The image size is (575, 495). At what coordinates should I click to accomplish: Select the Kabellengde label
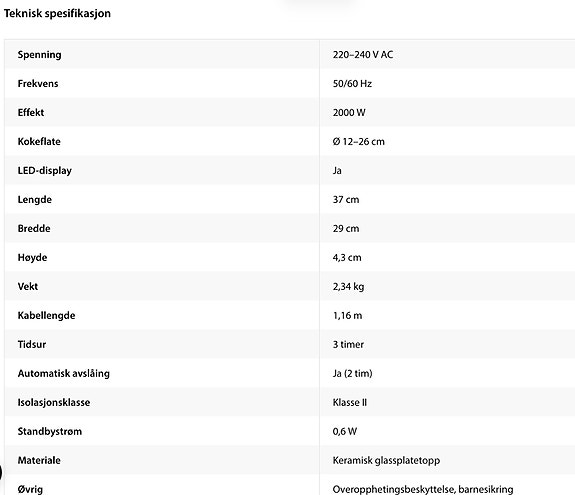click(x=47, y=315)
